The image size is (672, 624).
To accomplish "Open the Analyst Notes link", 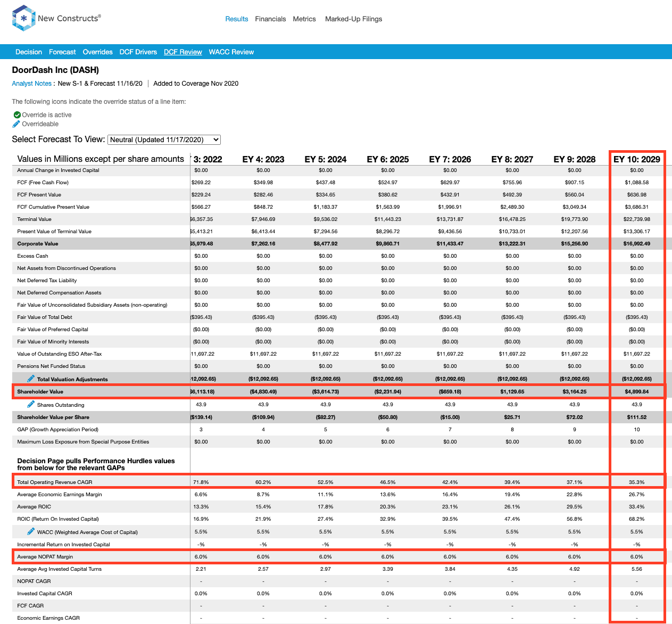I will tap(32, 84).
